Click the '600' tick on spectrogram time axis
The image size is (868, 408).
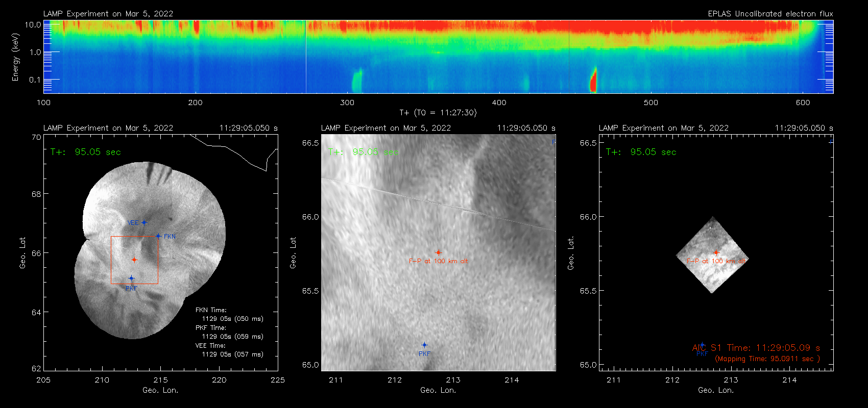coord(803,103)
